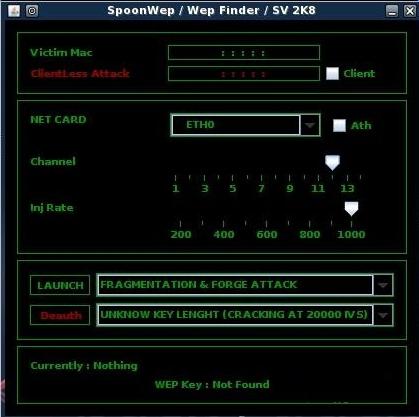Minimize the SpoonWep window

[392, 11]
